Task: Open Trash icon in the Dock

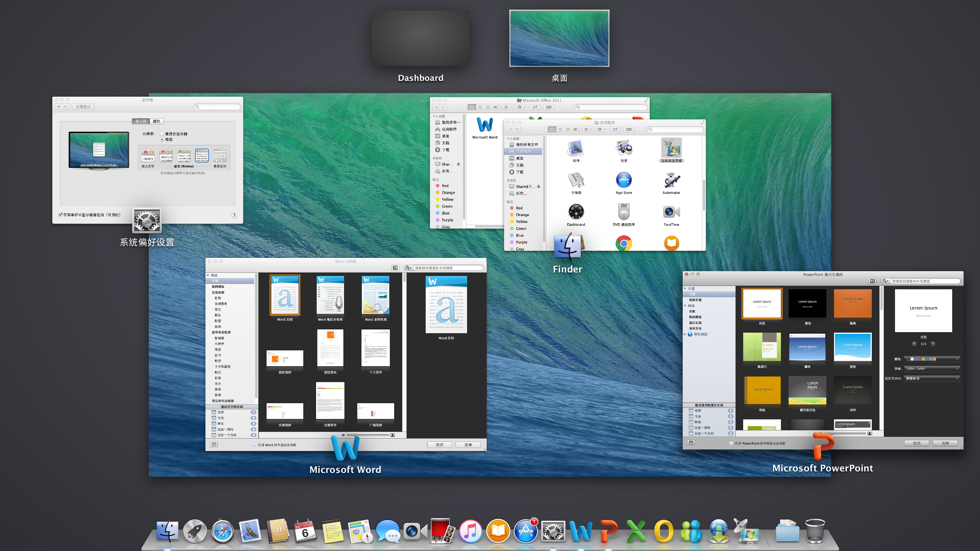Action: coord(815,531)
